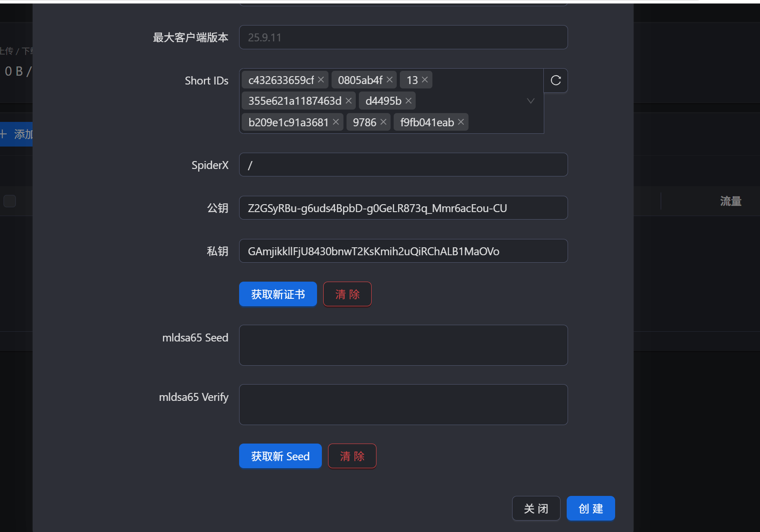This screenshot has width=760, height=532.
Task: Click 清除 button next to 获取新 Seed
Action: click(352, 456)
